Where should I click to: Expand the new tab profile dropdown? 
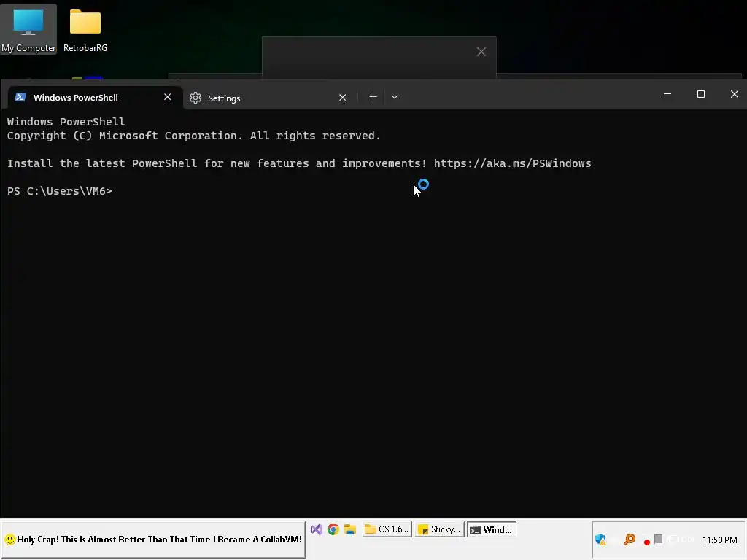click(x=395, y=97)
